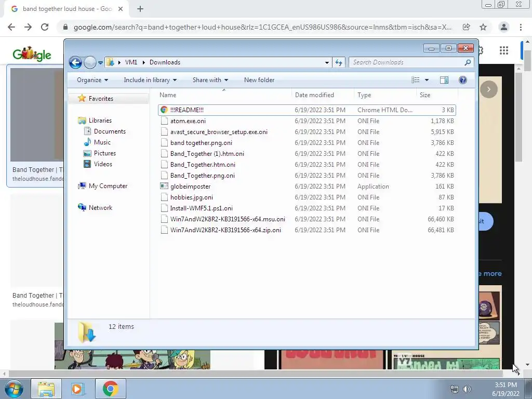This screenshot has width=532, height=399.
Task: Click the Downloads breadcrumb in address bar
Action: 165,62
